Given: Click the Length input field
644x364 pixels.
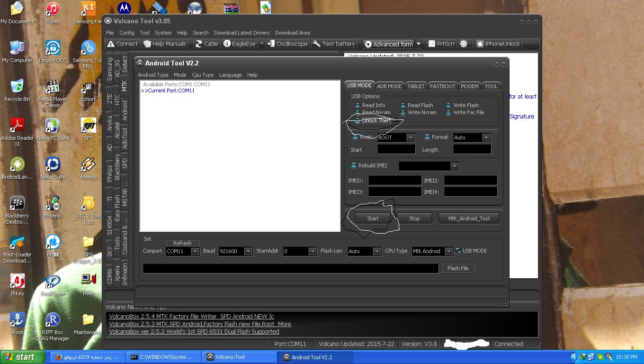Looking at the screenshot, I should tap(472, 149).
